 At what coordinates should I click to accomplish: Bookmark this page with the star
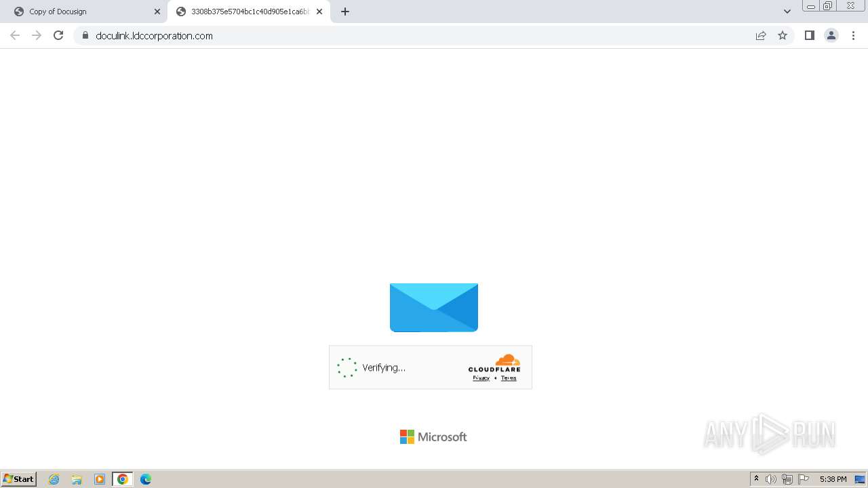[783, 35]
